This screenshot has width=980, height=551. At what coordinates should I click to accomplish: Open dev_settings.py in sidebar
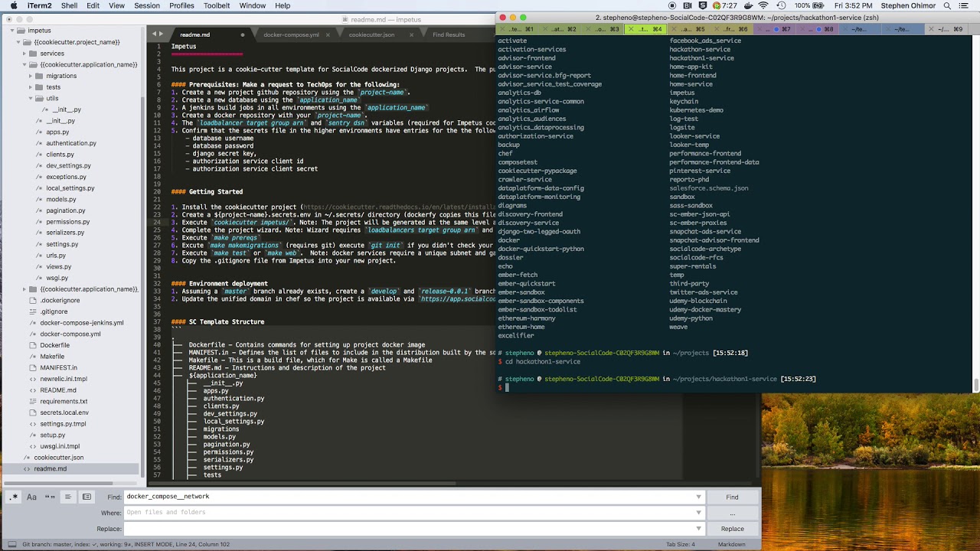click(68, 165)
